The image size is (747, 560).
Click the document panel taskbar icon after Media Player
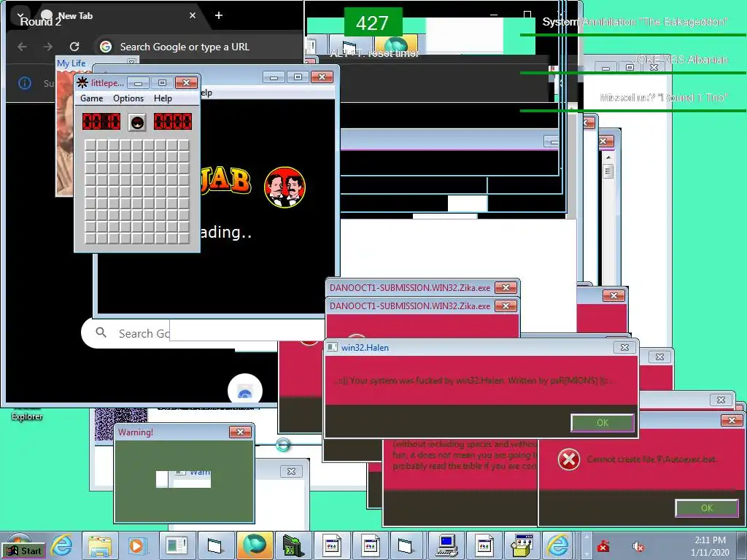tap(177, 545)
